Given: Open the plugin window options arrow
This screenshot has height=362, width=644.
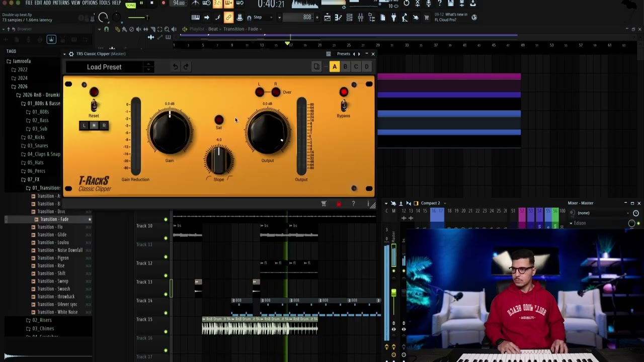Looking at the screenshot, I should click(64, 54).
